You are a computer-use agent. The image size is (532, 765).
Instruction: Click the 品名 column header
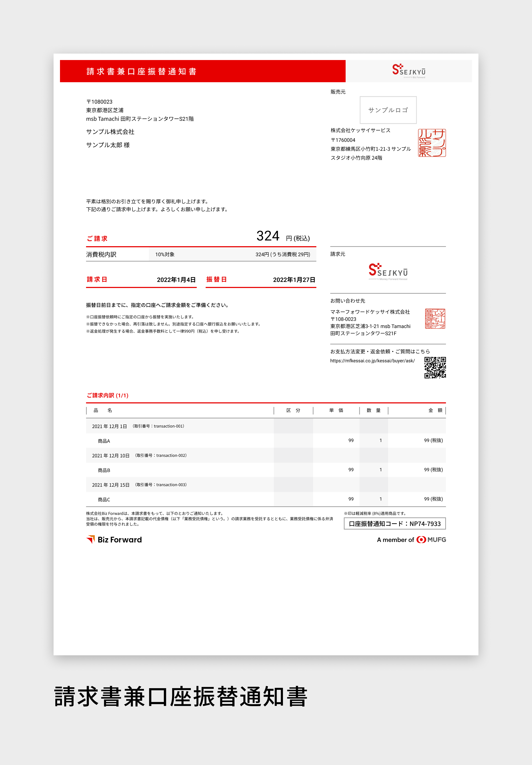pos(103,411)
